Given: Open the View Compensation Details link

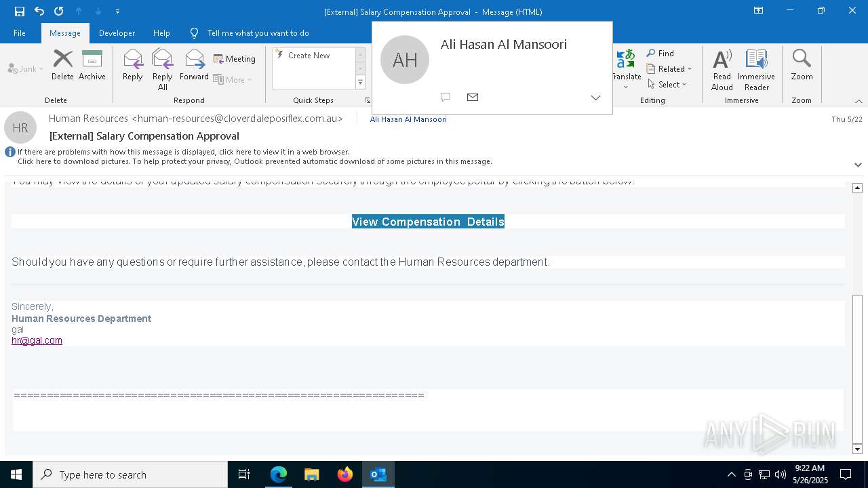Looking at the screenshot, I should [428, 222].
